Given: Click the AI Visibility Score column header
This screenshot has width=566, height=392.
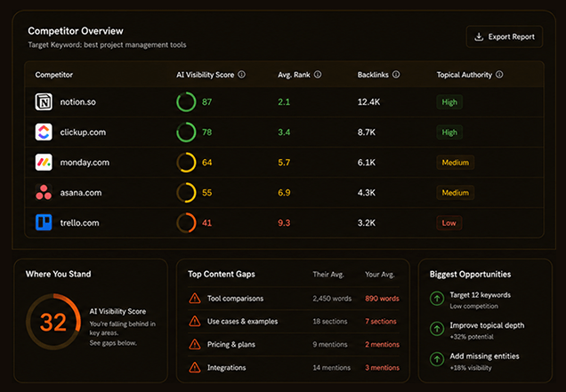Looking at the screenshot, I should [205, 75].
